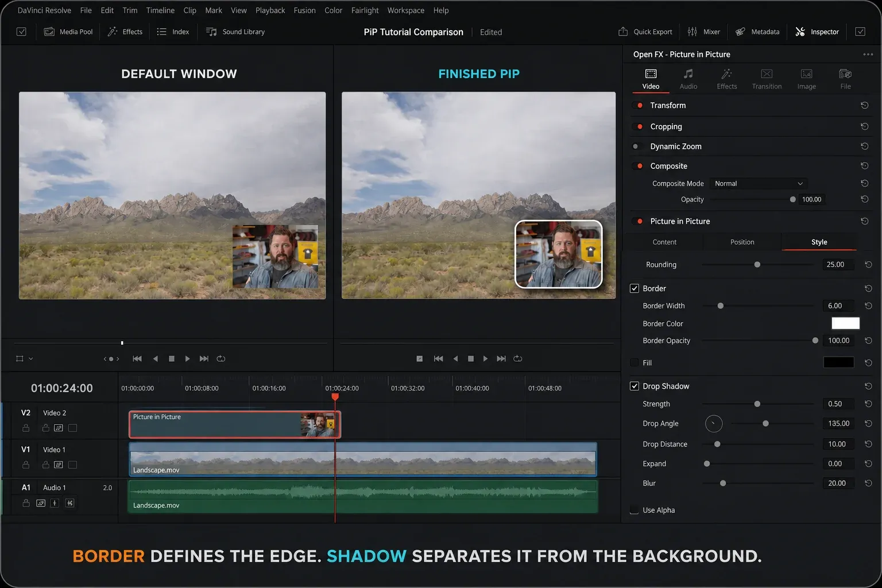Stop playback in the left viewer
The image size is (882, 588).
(171, 359)
